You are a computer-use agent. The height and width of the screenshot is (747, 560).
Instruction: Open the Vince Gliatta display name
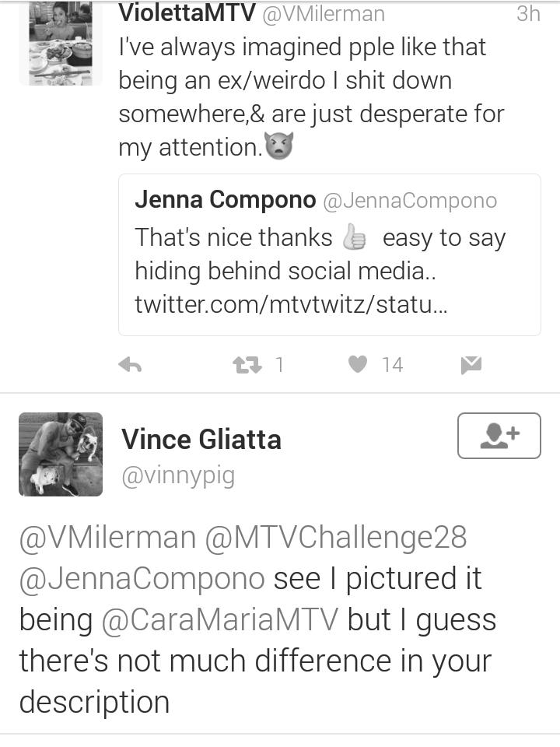(x=201, y=439)
